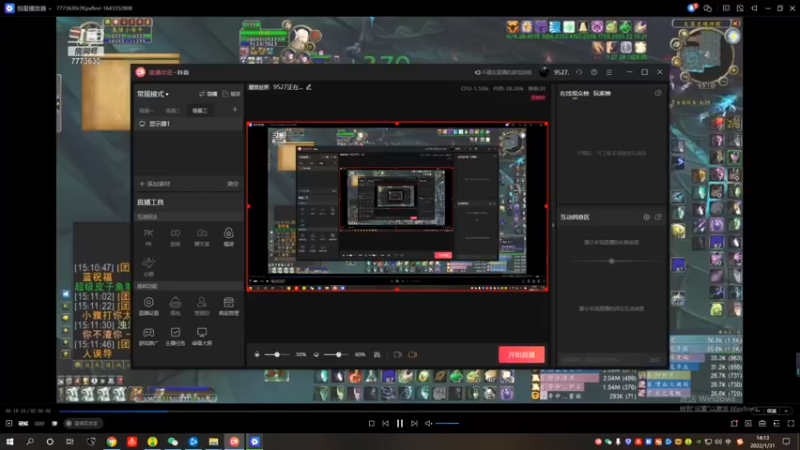
Task: Open File Explorer from the taskbar
Action: point(214,441)
